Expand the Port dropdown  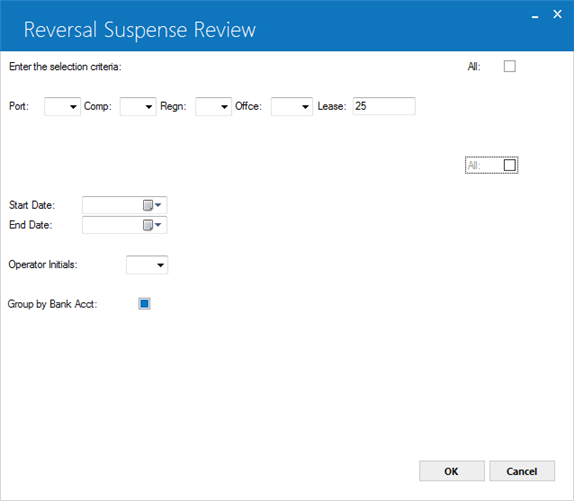(x=62, y=106)
